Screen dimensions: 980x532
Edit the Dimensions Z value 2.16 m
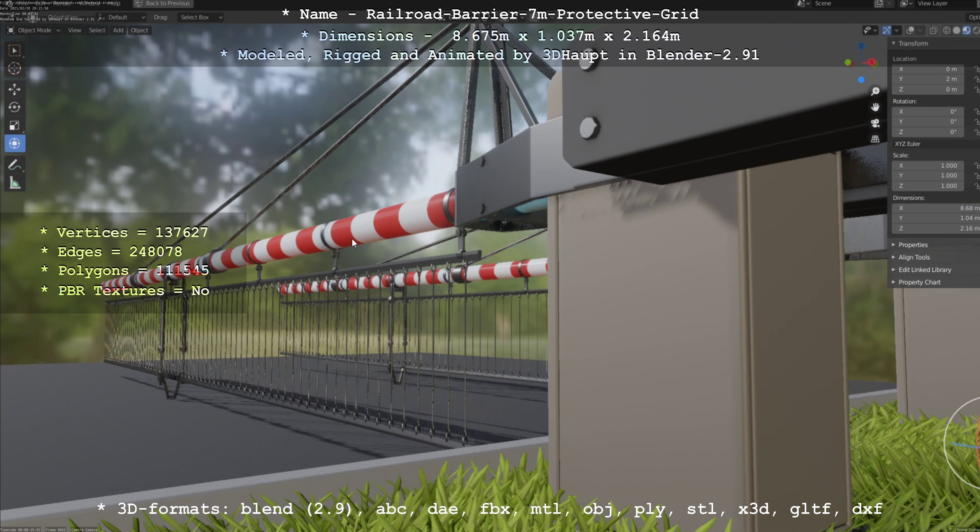coord(936,229)
